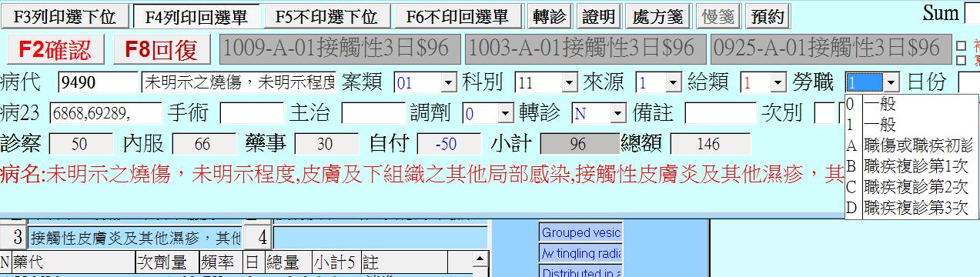Open the 轉診 referral button
The width and height of the screenshot is (980, 277).
pos(550,16)
